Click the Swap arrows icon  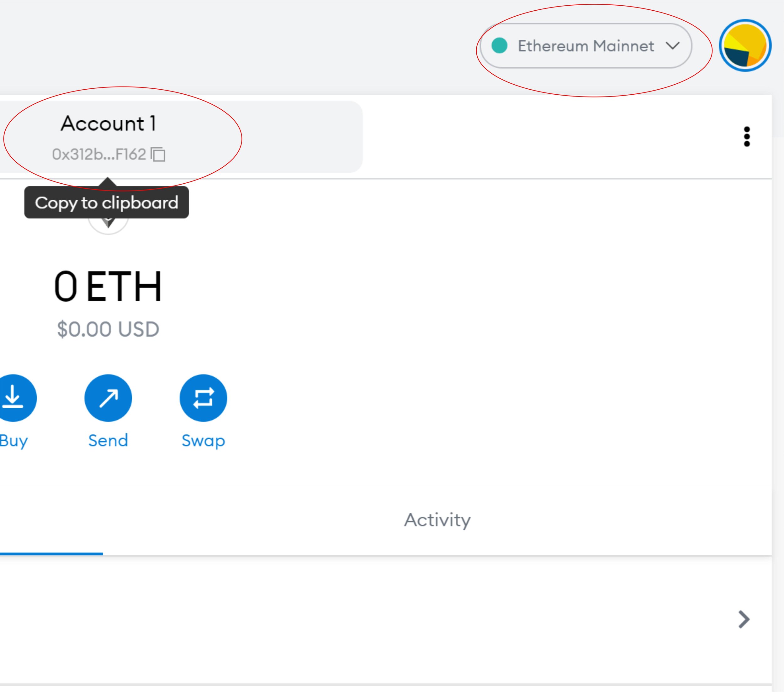[203, 398]
